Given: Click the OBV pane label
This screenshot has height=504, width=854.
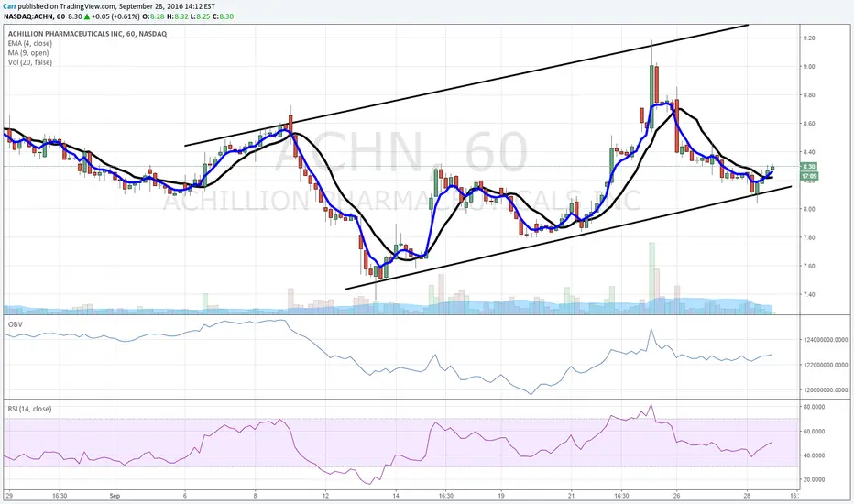Looking at the screenshot, I should (x=15, y=324).
